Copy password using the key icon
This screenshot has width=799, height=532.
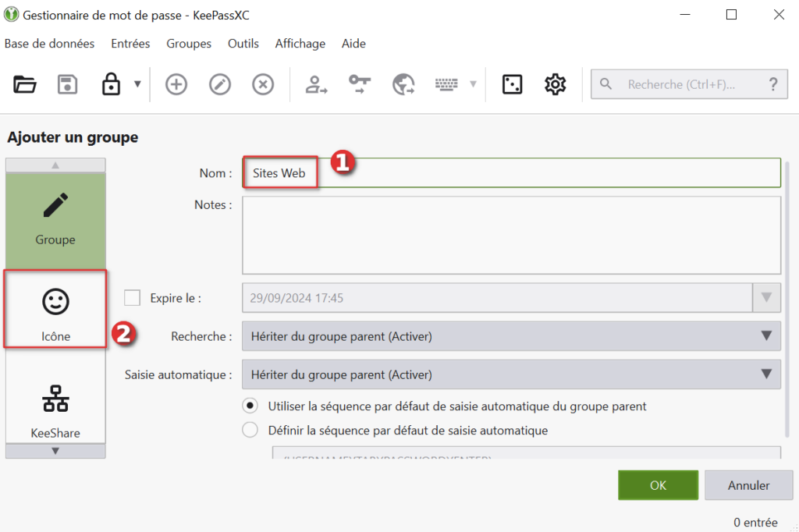point(360,84)
